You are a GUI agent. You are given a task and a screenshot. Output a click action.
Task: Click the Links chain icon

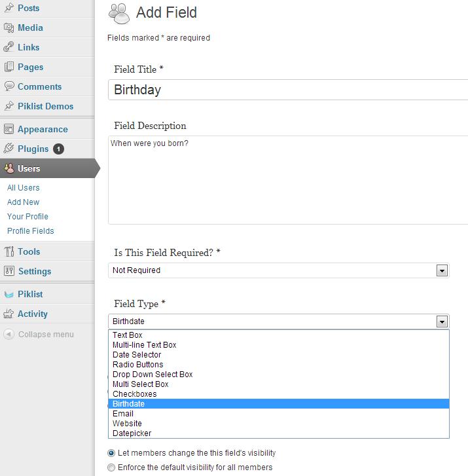[x=9, y=47]
